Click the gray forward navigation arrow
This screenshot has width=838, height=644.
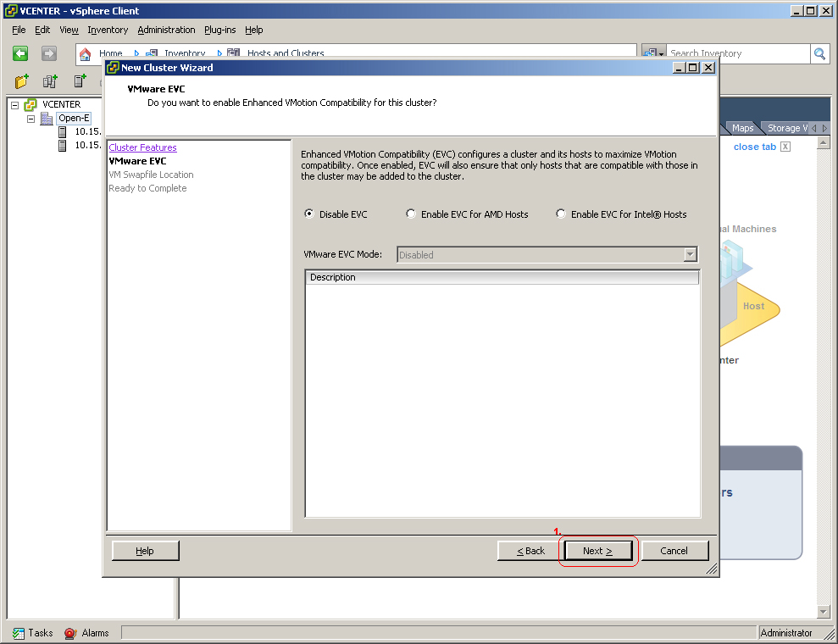[x=48, y=53]
